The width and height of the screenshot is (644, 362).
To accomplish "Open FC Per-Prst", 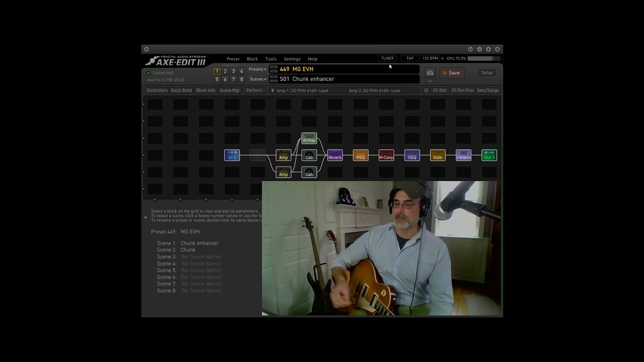I will coord(462,90).
